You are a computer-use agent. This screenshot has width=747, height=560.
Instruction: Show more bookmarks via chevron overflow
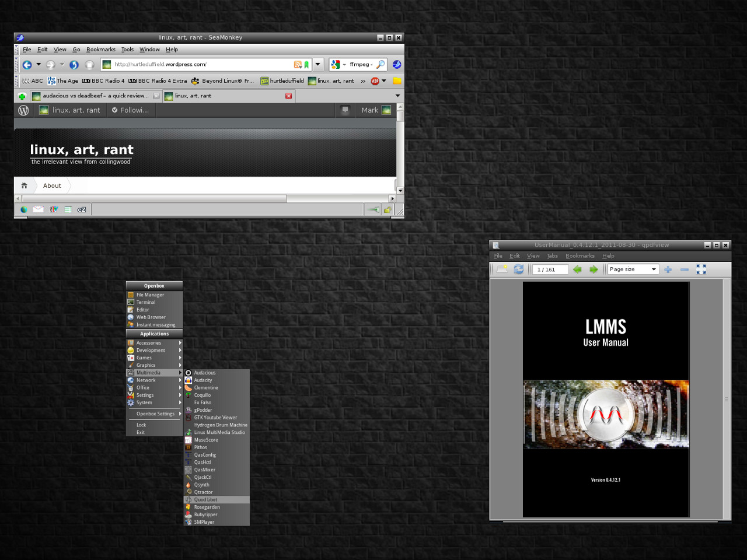(x=363, y=81)
